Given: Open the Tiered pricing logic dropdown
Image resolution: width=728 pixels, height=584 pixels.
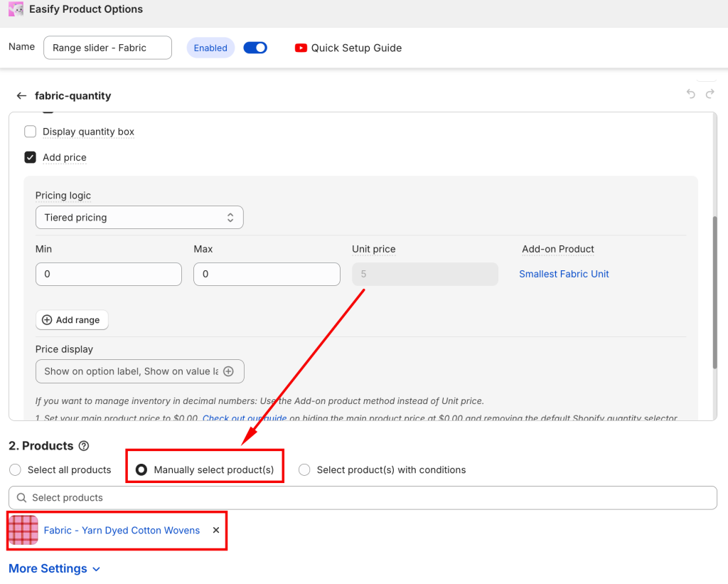Looking at the screenshot, I should click(139, 218).
